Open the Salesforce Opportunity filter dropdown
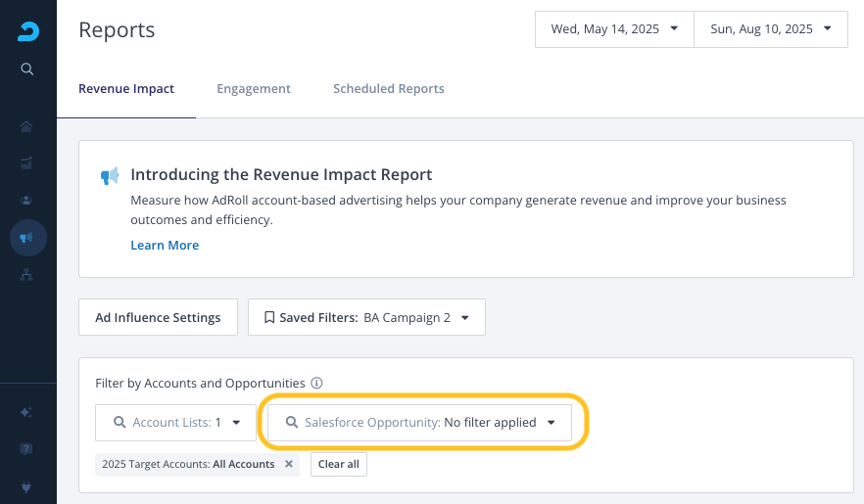Image resolution: width=864 pixels, height=504 pixels. coord(419,423)
